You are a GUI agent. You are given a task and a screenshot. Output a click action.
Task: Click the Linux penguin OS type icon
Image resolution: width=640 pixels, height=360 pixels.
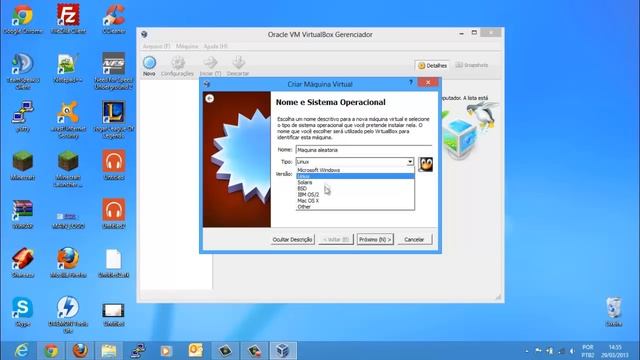click(x=425, y=164)
